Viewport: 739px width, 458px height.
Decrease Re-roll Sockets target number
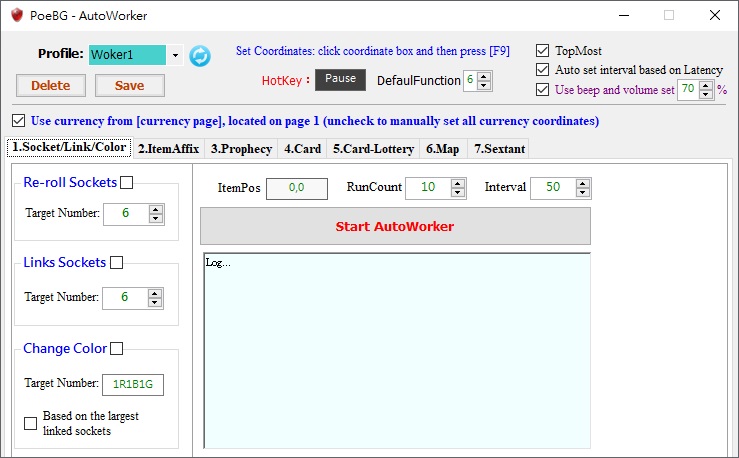[156, 219]
